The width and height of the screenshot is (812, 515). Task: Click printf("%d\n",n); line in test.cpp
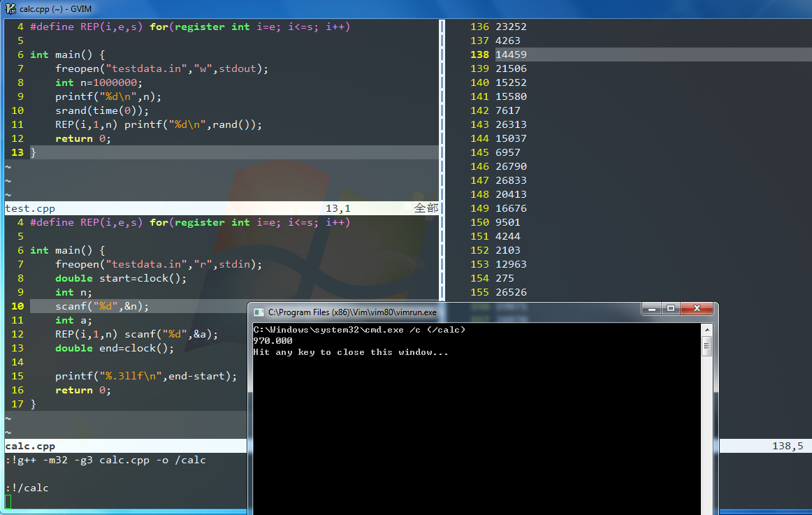(x=108, y=96)
